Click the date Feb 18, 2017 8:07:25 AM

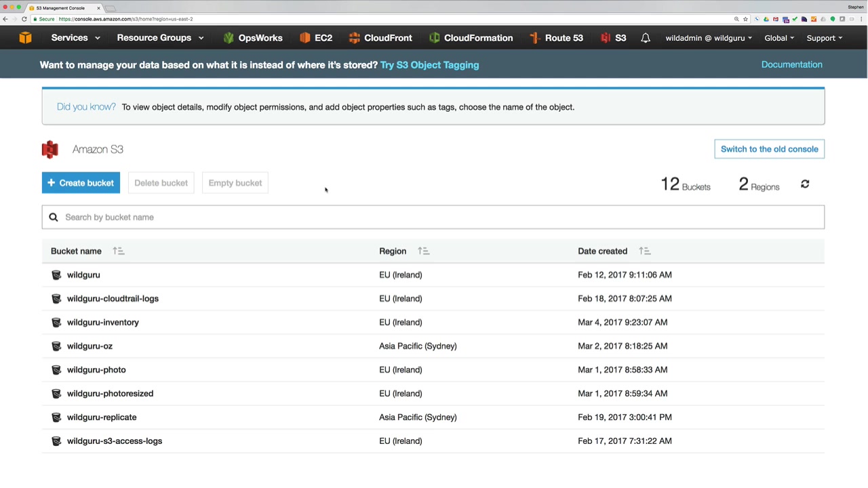625,298
